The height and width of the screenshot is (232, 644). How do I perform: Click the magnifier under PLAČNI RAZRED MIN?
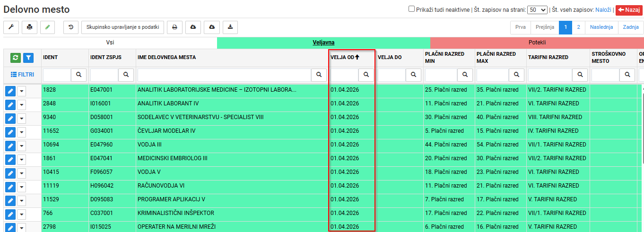point(465,75)
